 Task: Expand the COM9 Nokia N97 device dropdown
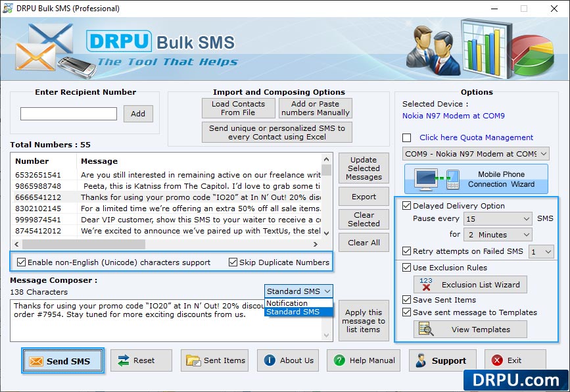click(475, 154)
